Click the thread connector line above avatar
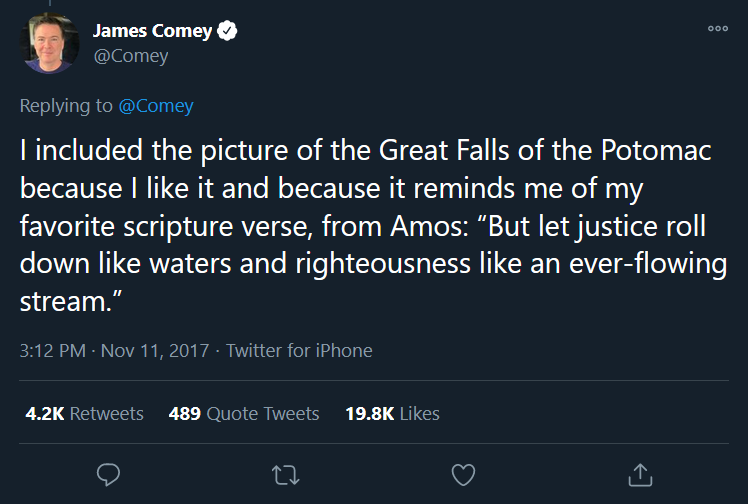This screenshot has width=748, height=504. [x=50, y=3]
